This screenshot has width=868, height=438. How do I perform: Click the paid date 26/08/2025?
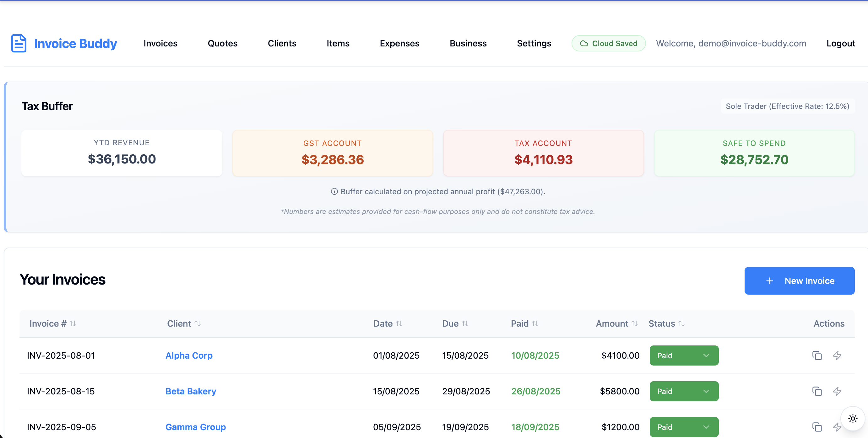coord(536,391)
